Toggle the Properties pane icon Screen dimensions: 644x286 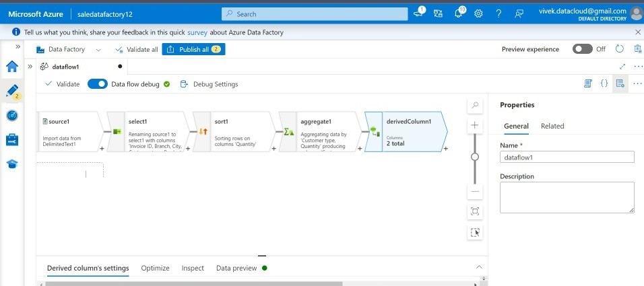620,83
